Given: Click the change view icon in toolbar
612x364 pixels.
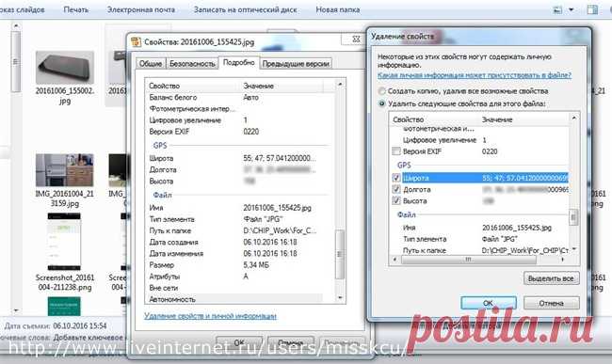Looking at the screenshot, I should (558, 9).
